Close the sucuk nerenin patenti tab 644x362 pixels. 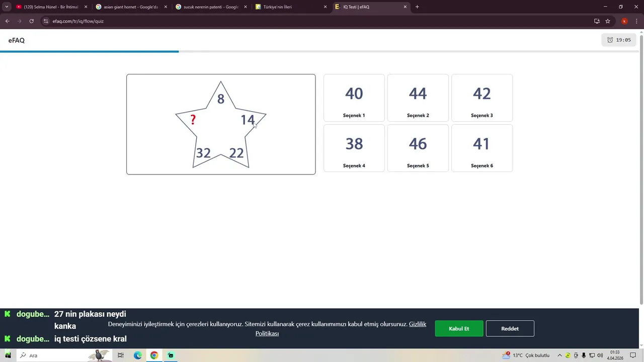(245, 7)
